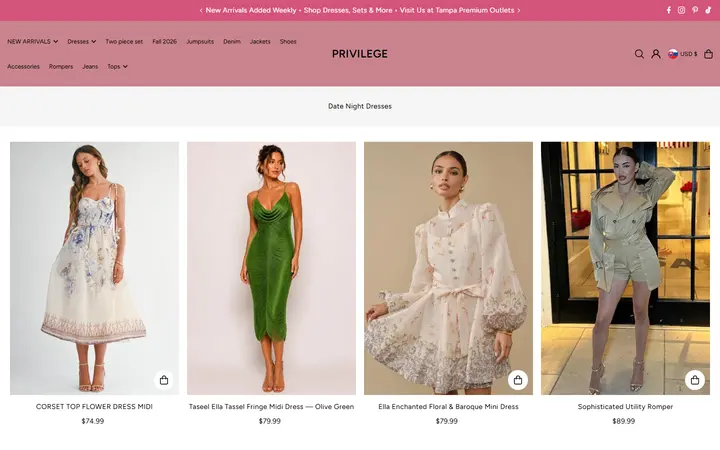Open the Shoes category
720x450 pixels.
(288, 41)
